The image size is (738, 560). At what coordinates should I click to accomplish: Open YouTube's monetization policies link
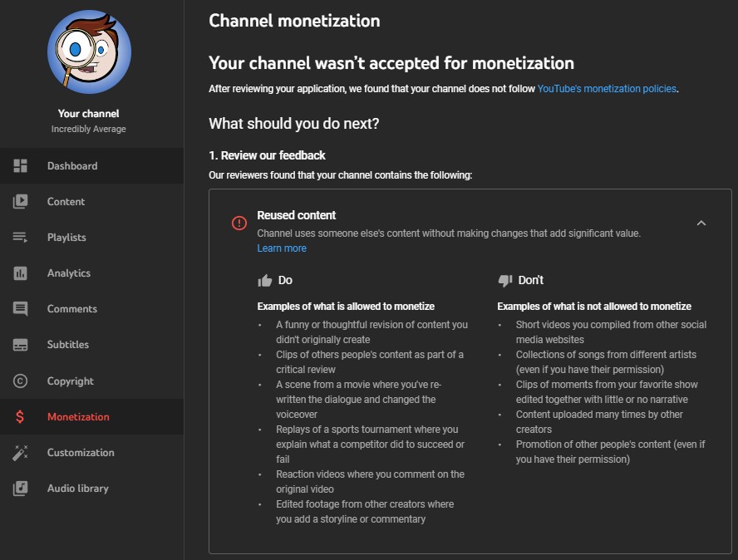(x=607, y=88)
